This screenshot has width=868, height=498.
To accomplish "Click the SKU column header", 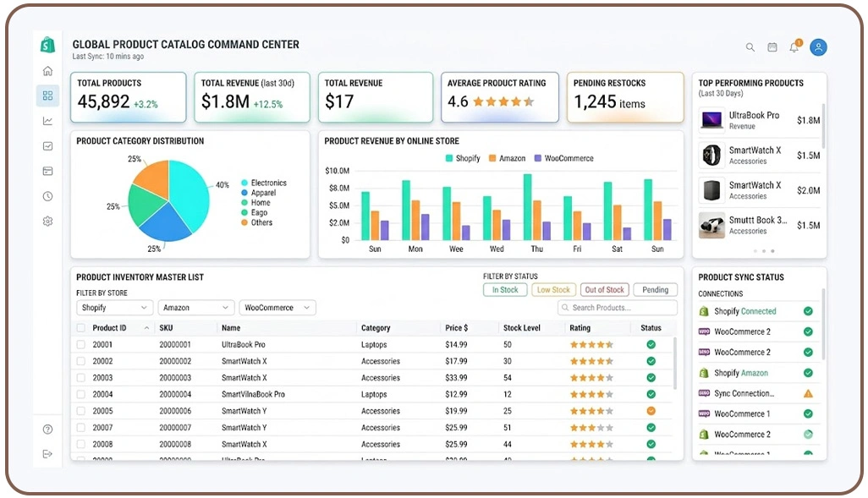I will [x=166, y=328].
